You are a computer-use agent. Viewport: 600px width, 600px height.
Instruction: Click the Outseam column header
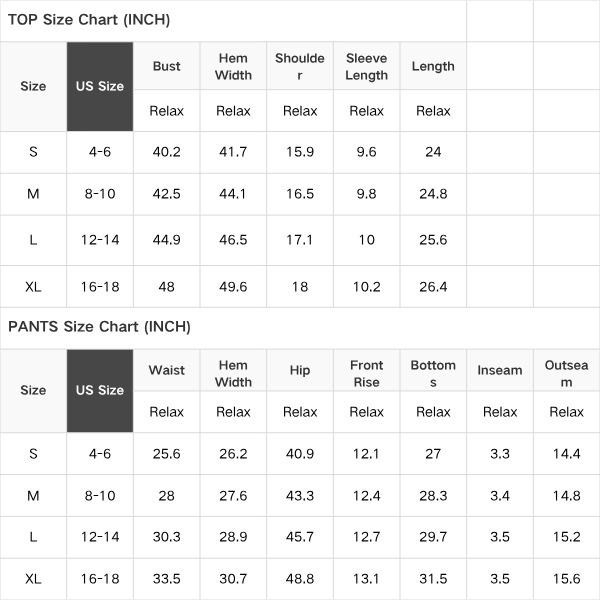[x=566, y=373]
